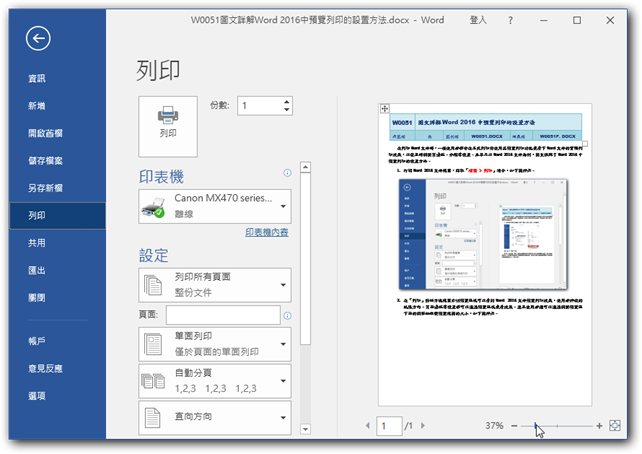Viewport: 642px width, 454px height.
Task: Expand the 直向方向 orientation dropdown
Action: point(215,418)
